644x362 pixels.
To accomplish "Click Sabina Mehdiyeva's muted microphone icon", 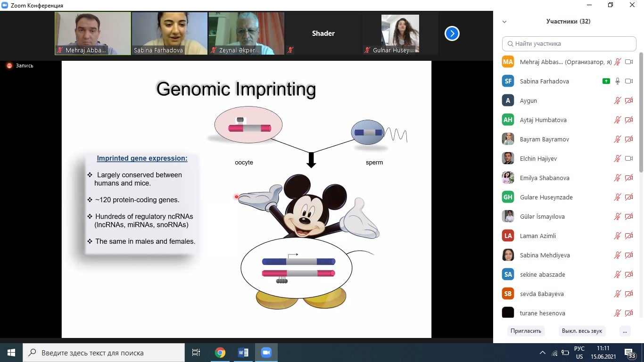I will tap(618, 255).
